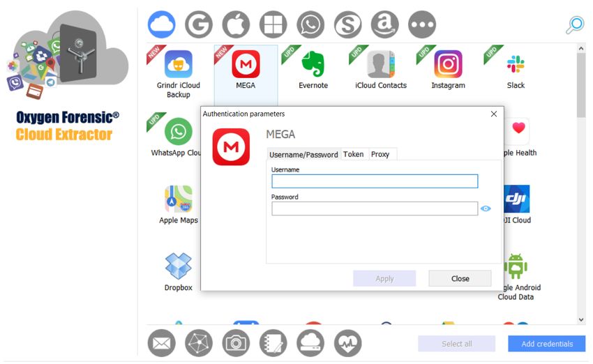Close the Authentication parameters dialog with X

(x=493, y=114)
